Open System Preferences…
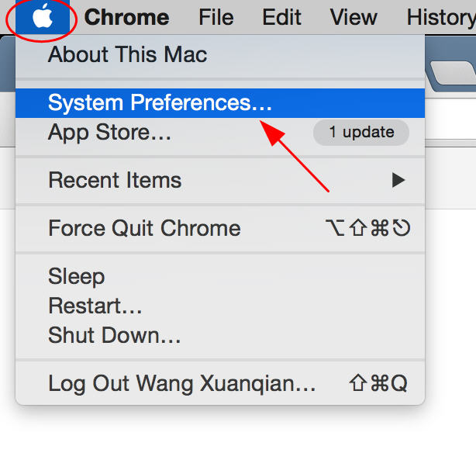 [220, 103]
